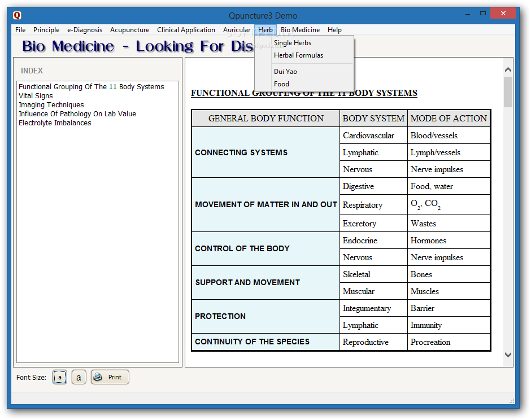Open the e-Diagnosis menu

(85, 30)
